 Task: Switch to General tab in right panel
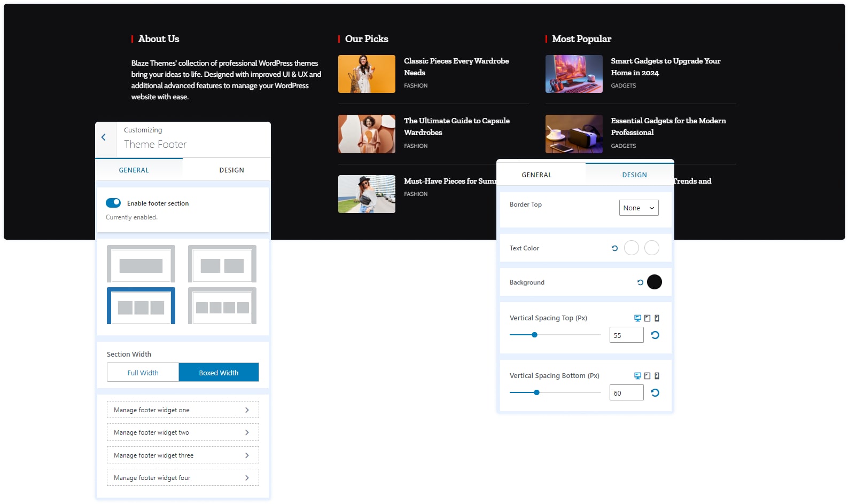point(536,175)
